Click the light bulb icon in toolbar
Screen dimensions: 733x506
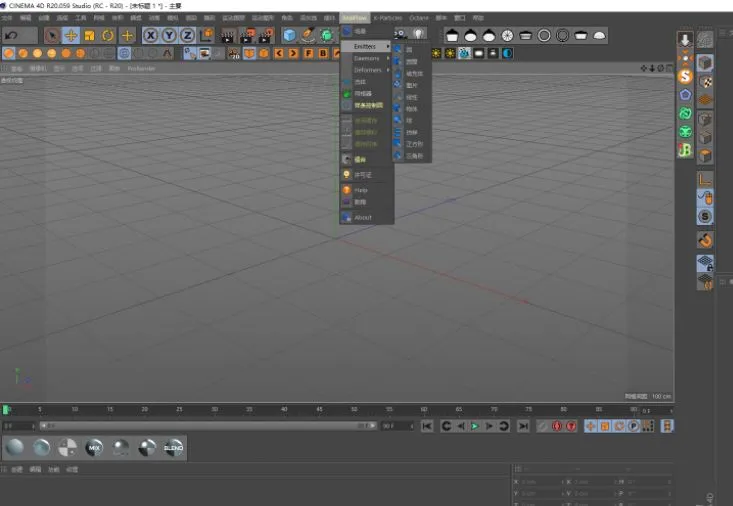point(418,34)
